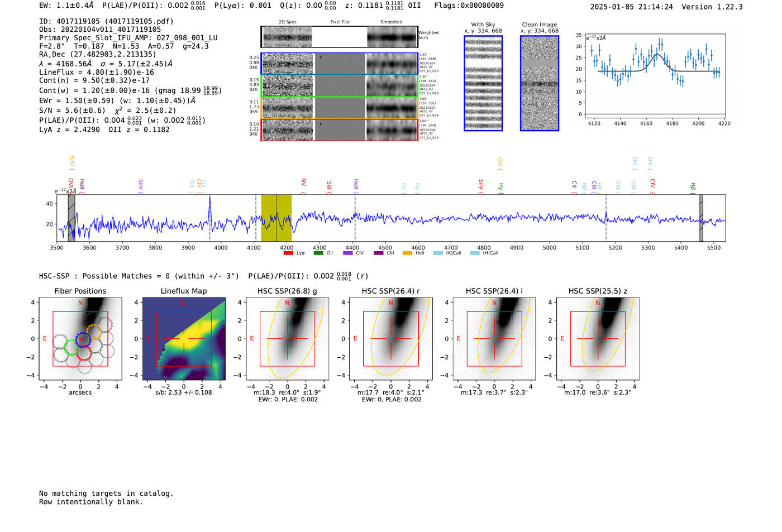
Task: Click the red SiII line marker
Action: [x=329, y=186]
